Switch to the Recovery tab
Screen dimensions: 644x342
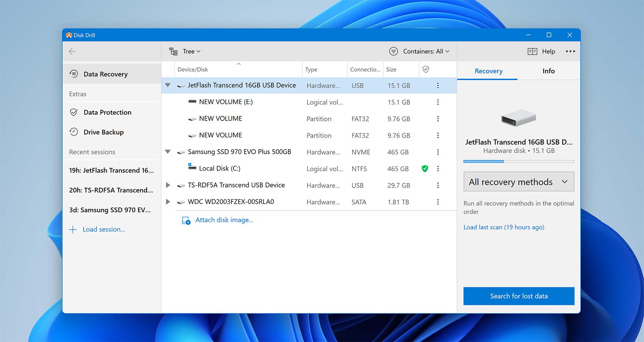pos(488,71)
